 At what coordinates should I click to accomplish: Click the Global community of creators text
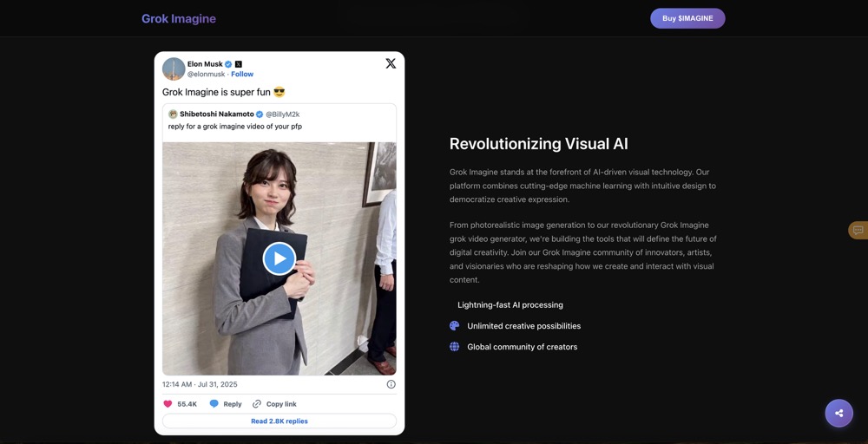(522, 347)
